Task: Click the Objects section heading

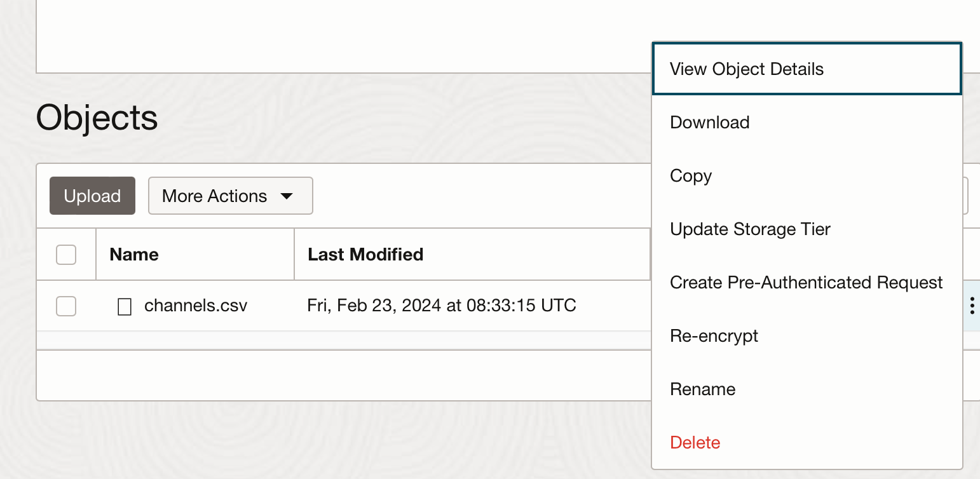Action: click(97, 118)
